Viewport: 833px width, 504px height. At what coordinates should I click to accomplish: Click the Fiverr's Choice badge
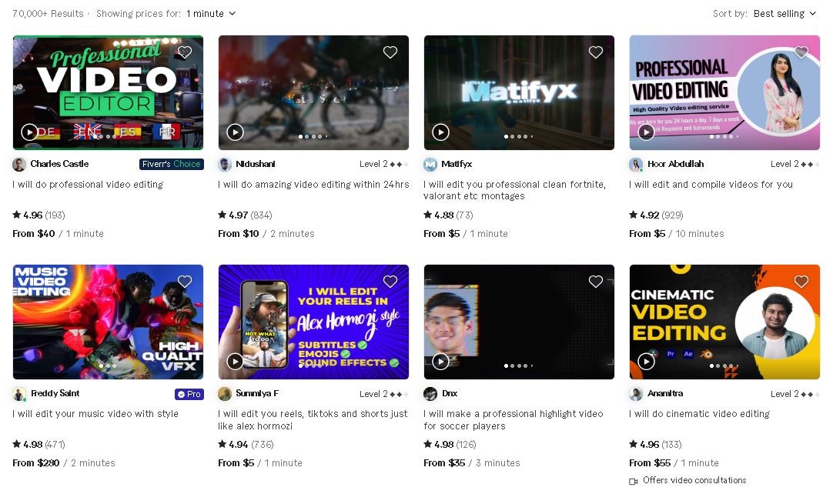[x=171, y=164]
